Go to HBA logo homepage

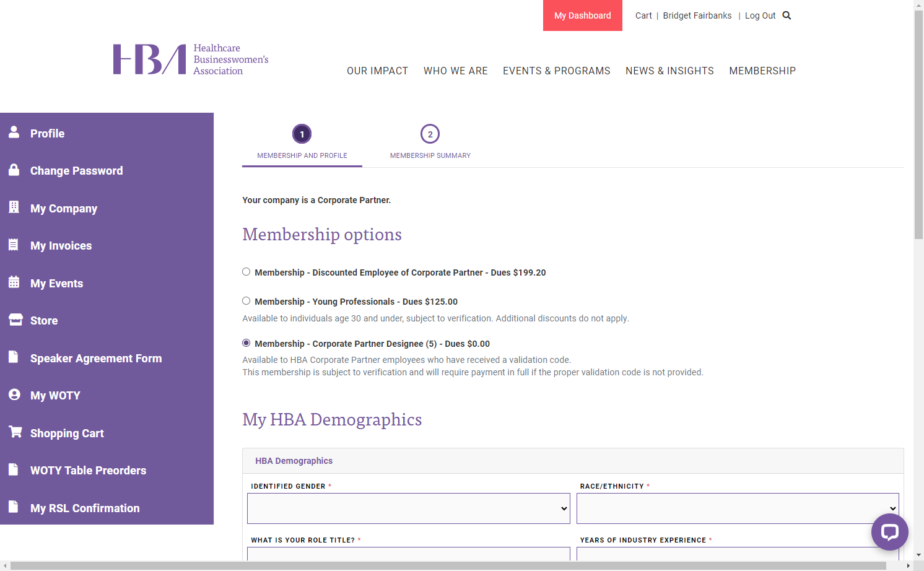[191, 59]
